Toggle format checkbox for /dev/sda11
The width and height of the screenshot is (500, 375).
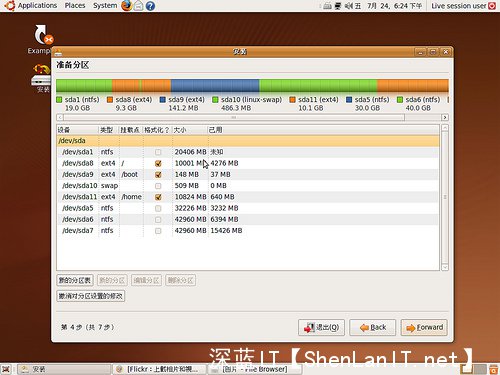click(x=158, y=197)
